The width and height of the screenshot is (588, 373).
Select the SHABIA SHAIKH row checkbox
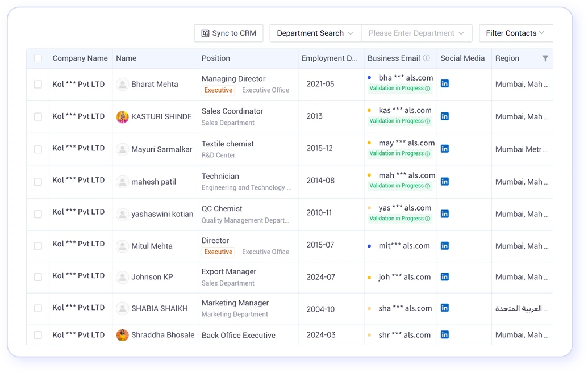(38, 308)
